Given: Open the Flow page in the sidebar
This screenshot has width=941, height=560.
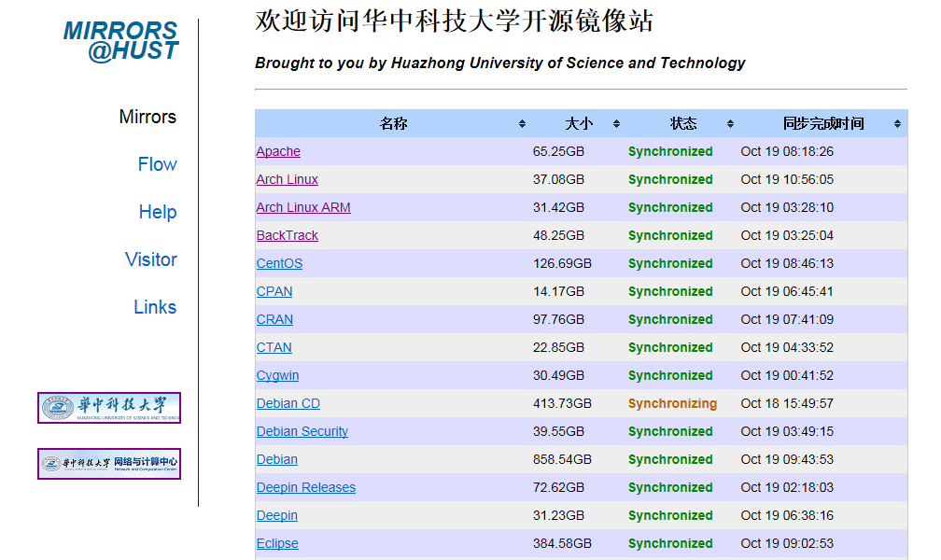Looking at the screenshot, I should 157,164.
